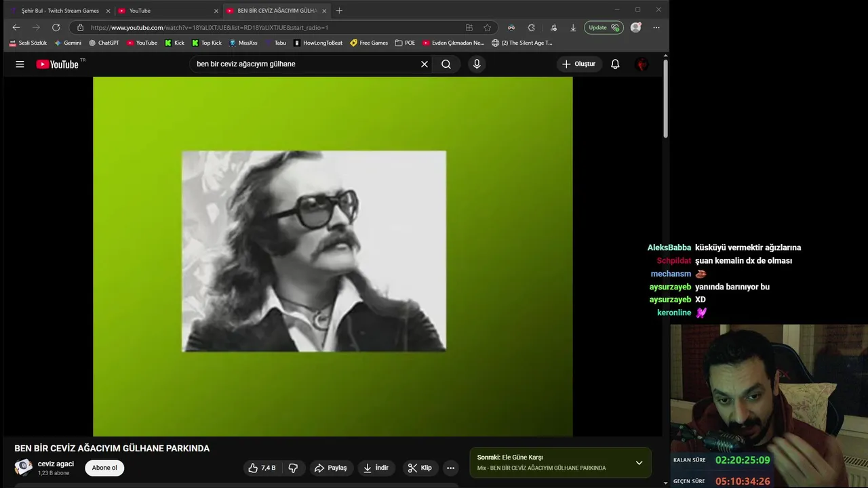Subscribe with the Abone ol button
Viewport: 868px width, 488px height.
(104, 468)
